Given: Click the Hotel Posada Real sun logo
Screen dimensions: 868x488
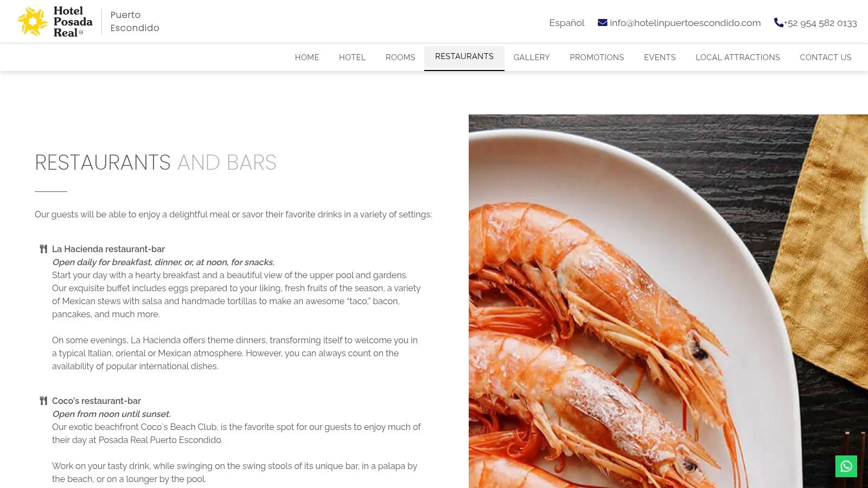Looking at the screenshot, I should pyautogui.click(x=33, y=22).
